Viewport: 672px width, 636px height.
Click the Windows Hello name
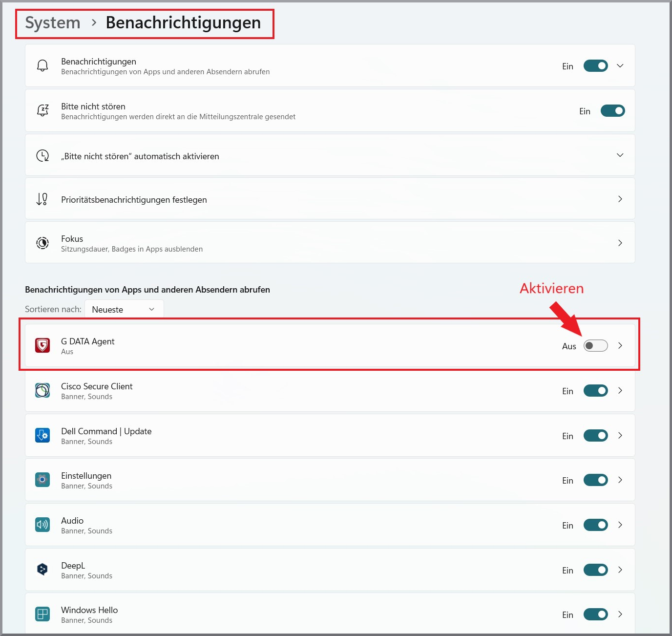89,610
